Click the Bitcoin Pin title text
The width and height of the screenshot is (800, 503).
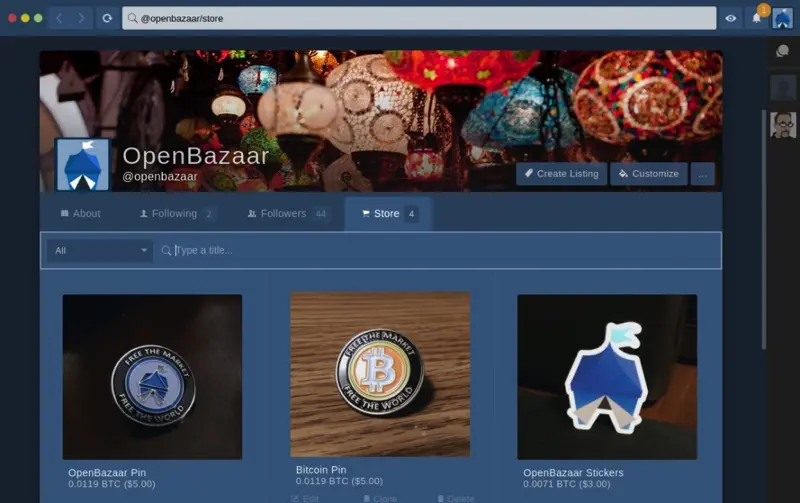(x=321, y=470)
